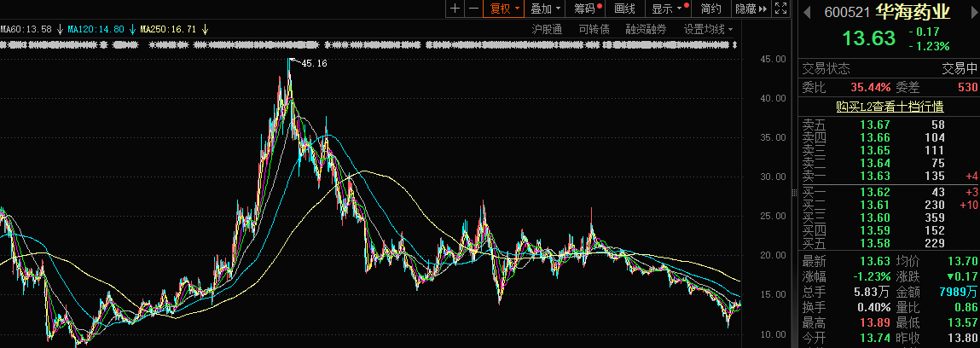Click the 购买L2查看十档行情 link

pyautogui.click(x=890, y=107)
